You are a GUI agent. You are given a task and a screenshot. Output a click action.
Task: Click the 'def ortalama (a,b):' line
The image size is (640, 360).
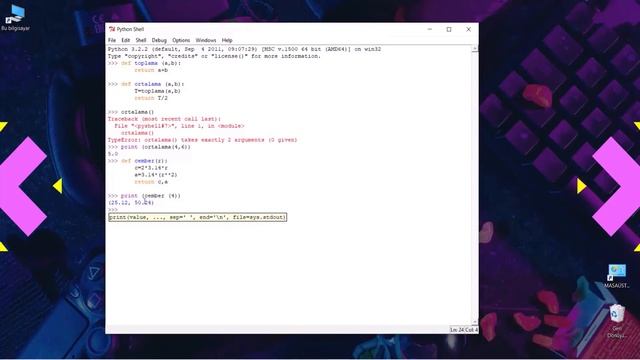(153, 84)
